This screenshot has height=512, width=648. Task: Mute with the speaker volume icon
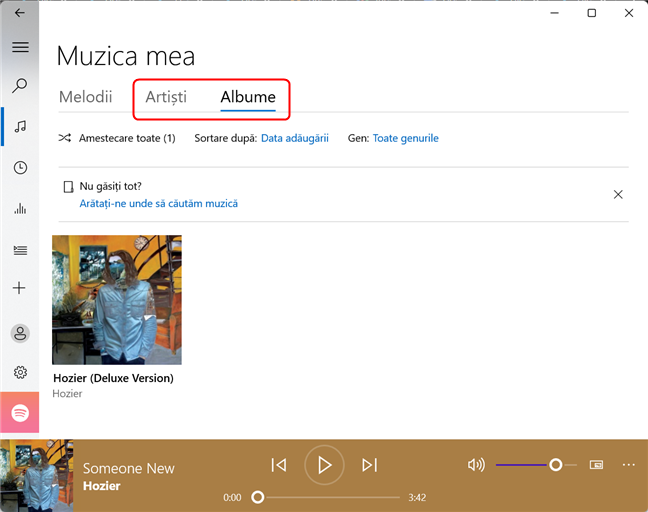click(476, 465)
